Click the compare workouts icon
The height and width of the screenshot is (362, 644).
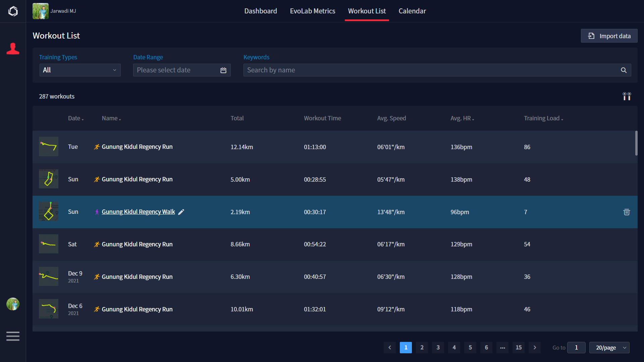pos(627,97)
